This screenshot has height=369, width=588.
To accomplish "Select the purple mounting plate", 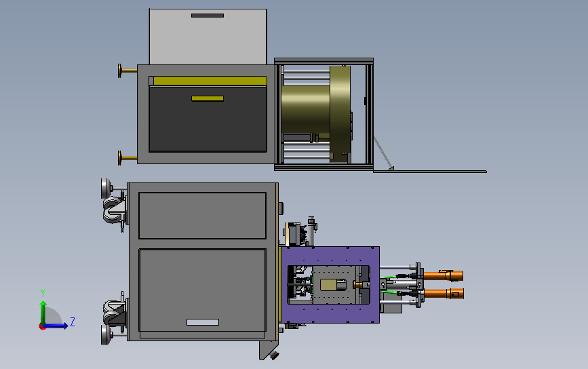I will click(330, 256).
